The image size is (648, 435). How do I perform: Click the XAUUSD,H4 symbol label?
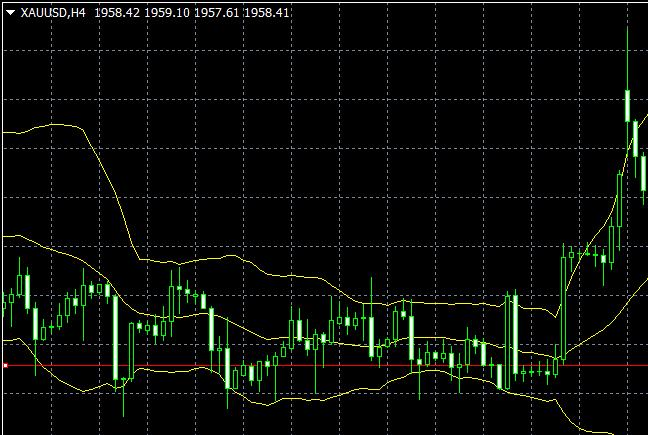53,13
